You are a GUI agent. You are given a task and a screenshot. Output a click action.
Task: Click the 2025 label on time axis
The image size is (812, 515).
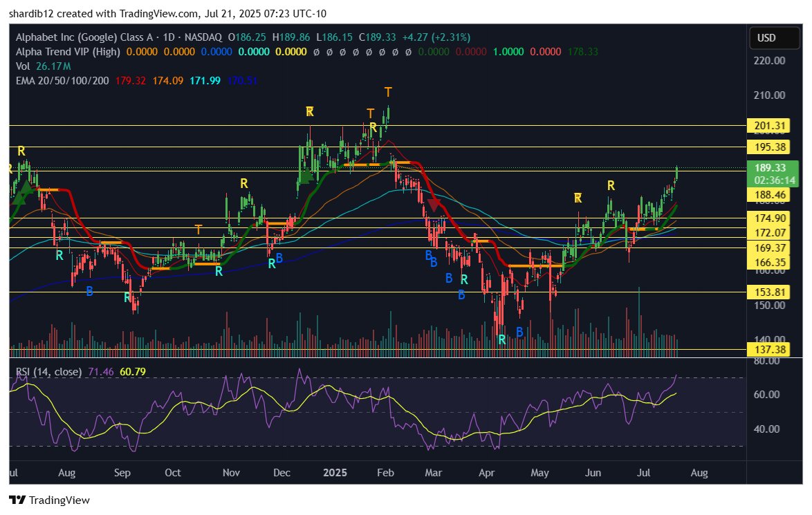[x=335, y=473]
